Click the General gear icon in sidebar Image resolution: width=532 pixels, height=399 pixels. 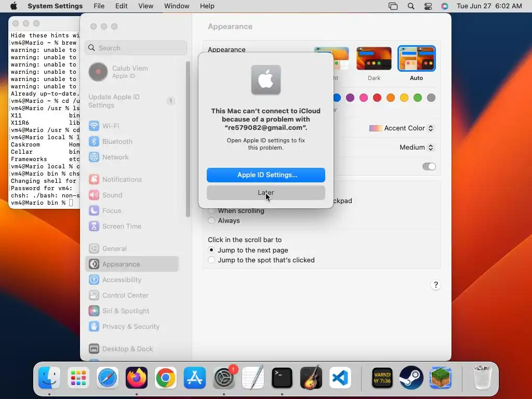tap(94, 249)
